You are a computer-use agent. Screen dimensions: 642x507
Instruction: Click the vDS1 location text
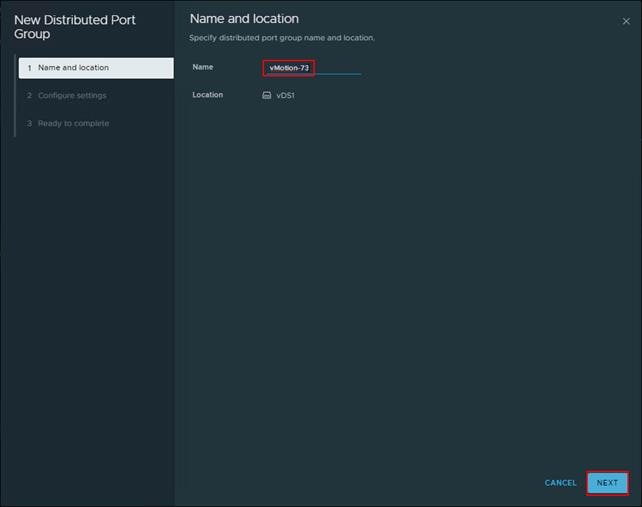[x=285, y=95]
